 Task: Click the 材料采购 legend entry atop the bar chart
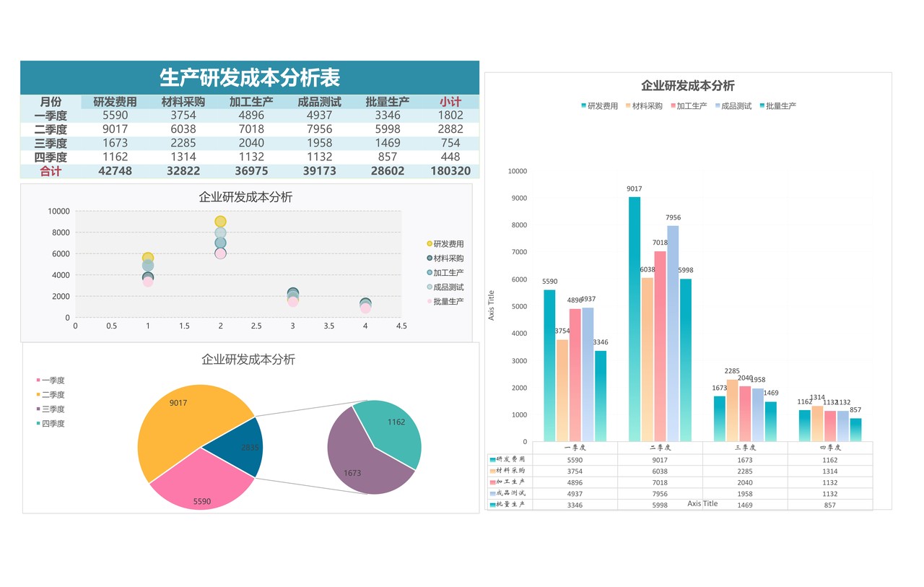point(644,106)
